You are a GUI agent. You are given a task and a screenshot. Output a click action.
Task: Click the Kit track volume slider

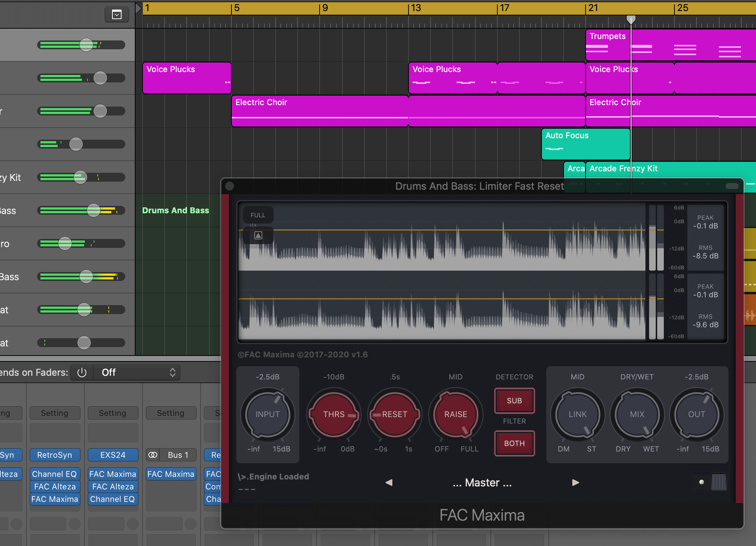pyautogui.click(x=81, y=177)
